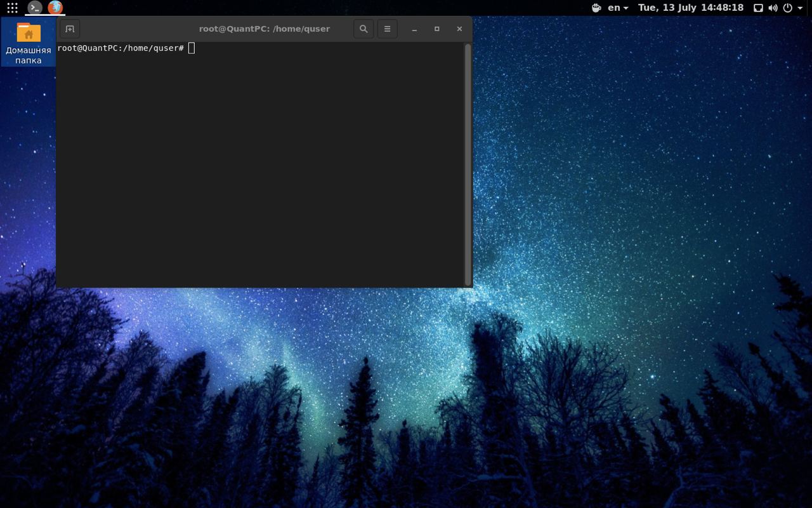Screen dimensions: 812x508
Task: Open a new tab in the terminal
Action: click(70, 29)
